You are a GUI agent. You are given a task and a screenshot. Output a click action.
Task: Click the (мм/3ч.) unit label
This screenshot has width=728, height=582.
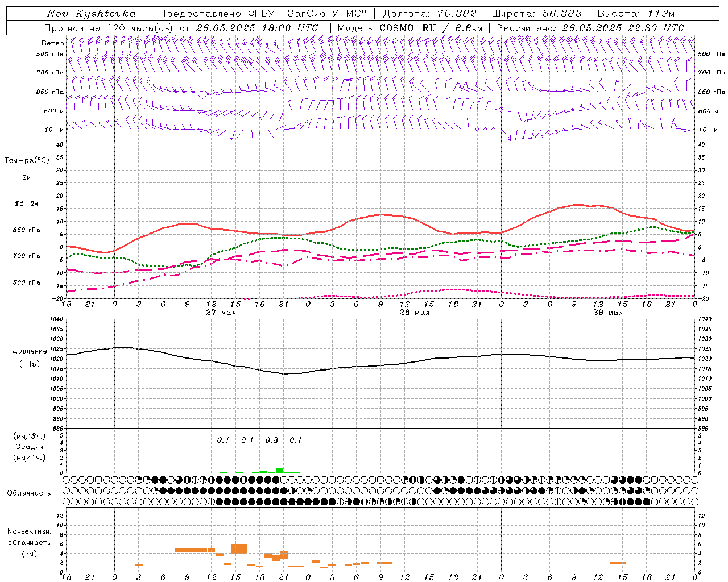[x=30, y=436]
